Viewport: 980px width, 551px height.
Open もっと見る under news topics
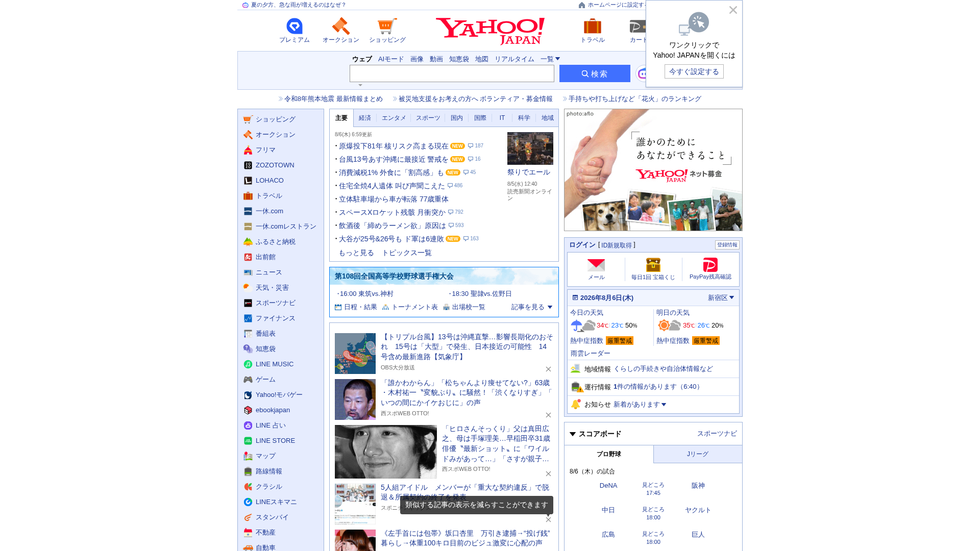click(x=356, y=253)
